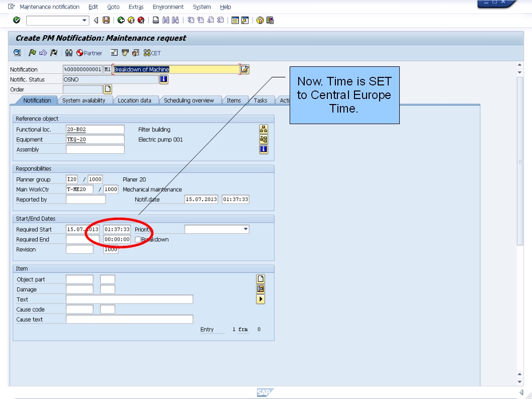Click the green Back arrow icon
This screenshot has width=532, height=399.
[121, 20]
